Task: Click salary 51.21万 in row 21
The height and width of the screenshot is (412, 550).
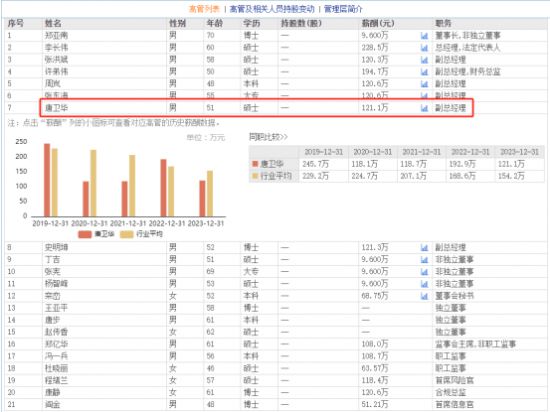Action: click(375, 405)
